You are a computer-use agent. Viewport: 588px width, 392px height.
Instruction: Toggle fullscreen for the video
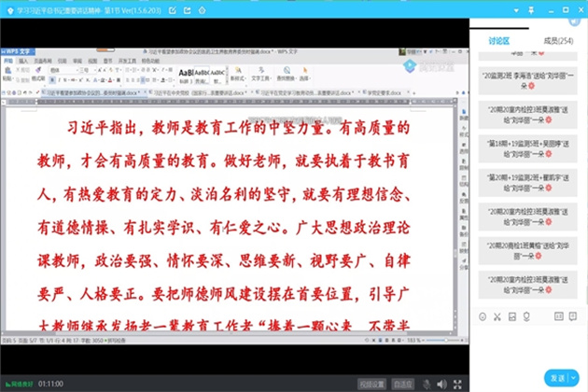pyautogui.click(x=457, y=385)
